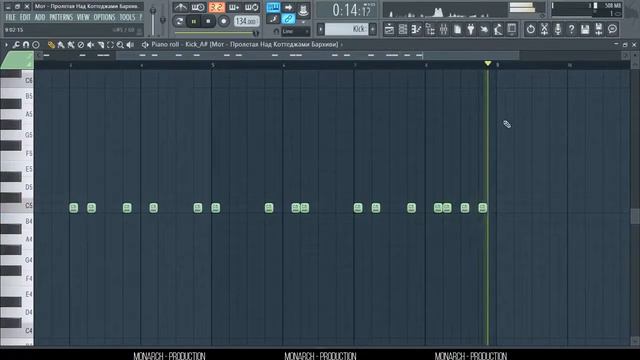640x360 pixels.
Task: Toggle loop recording button
Action: [251, 7]
